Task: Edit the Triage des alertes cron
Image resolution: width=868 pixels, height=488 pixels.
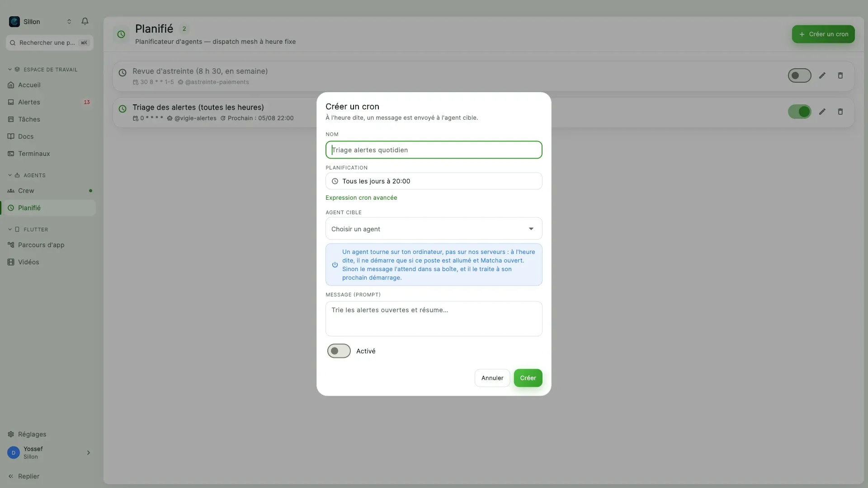Action: point(822,112)
